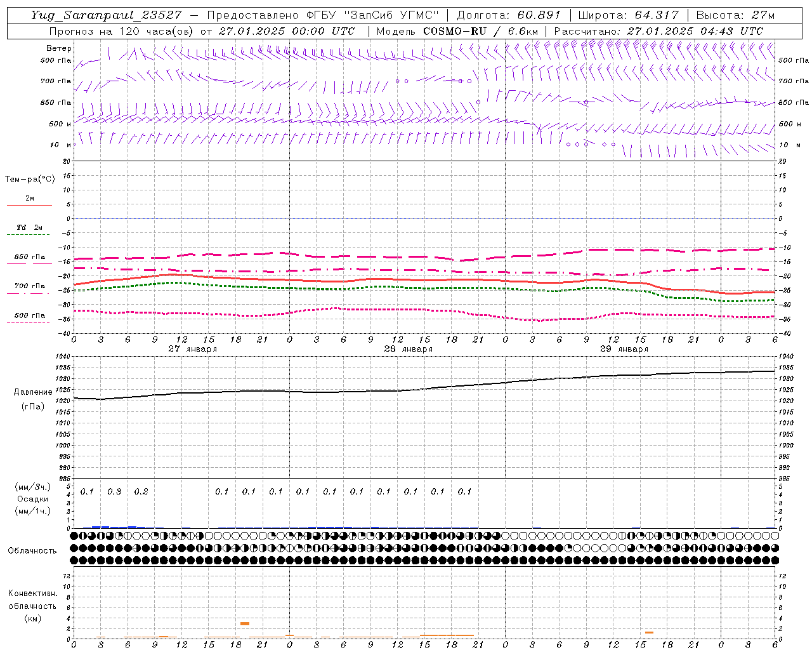The height and width of the screenshot is (650, 812).
Task: Click the Модель COSMO-RU / 6.6км label
Action: click(457, 31)
